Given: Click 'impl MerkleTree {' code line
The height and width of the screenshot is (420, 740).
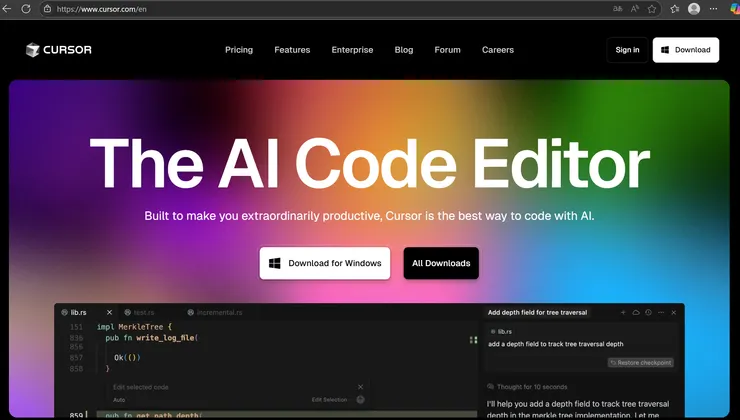Looking at the screenshot, I should click(135, 327).
